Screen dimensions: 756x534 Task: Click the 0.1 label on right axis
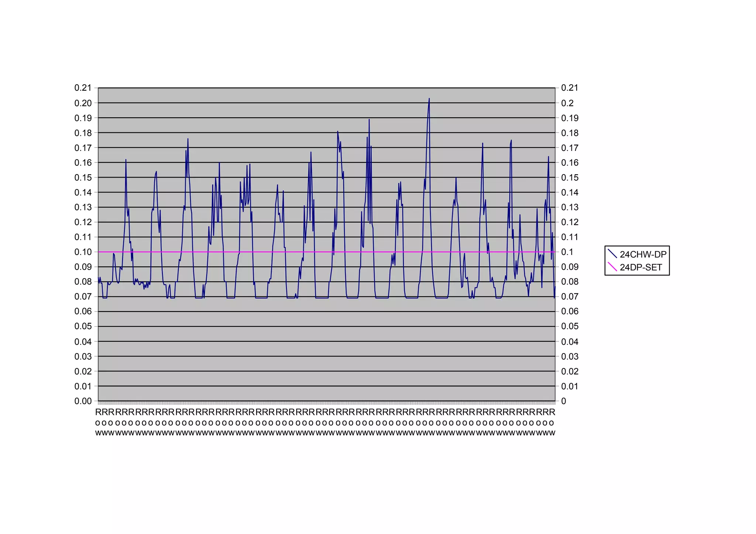[x=567, y=252]
